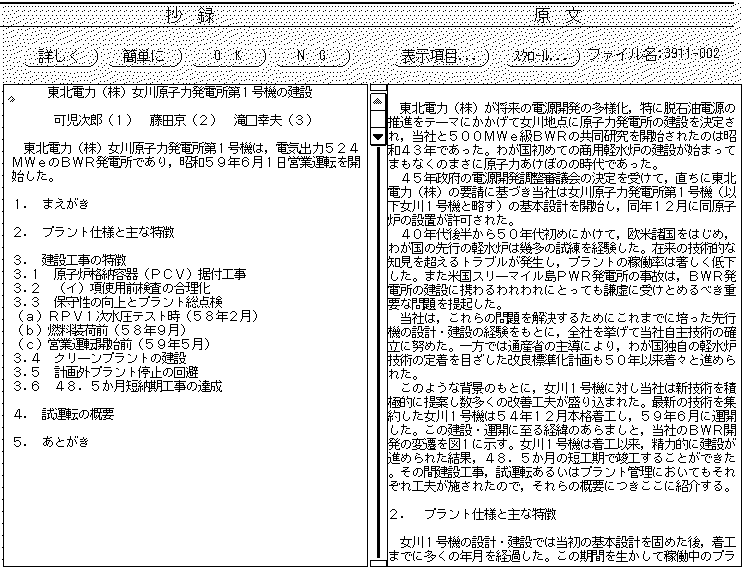Open the スクロール... scroll options menu

coord(544,56)
